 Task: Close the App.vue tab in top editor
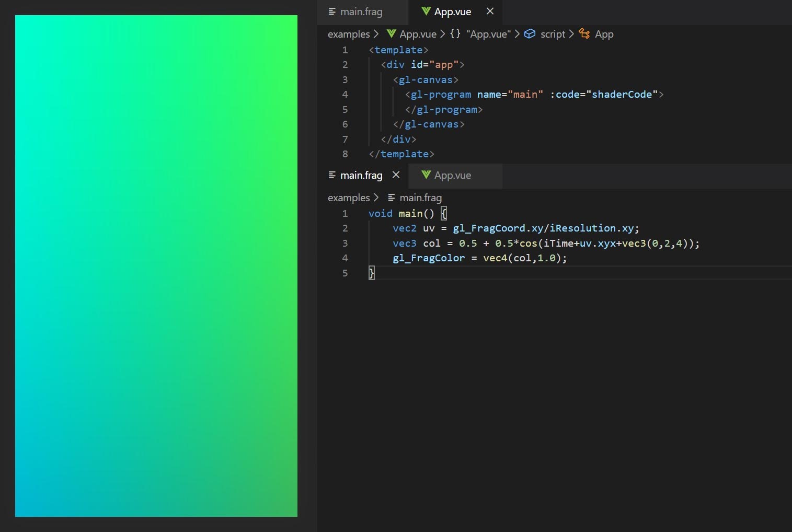[490, 11]
